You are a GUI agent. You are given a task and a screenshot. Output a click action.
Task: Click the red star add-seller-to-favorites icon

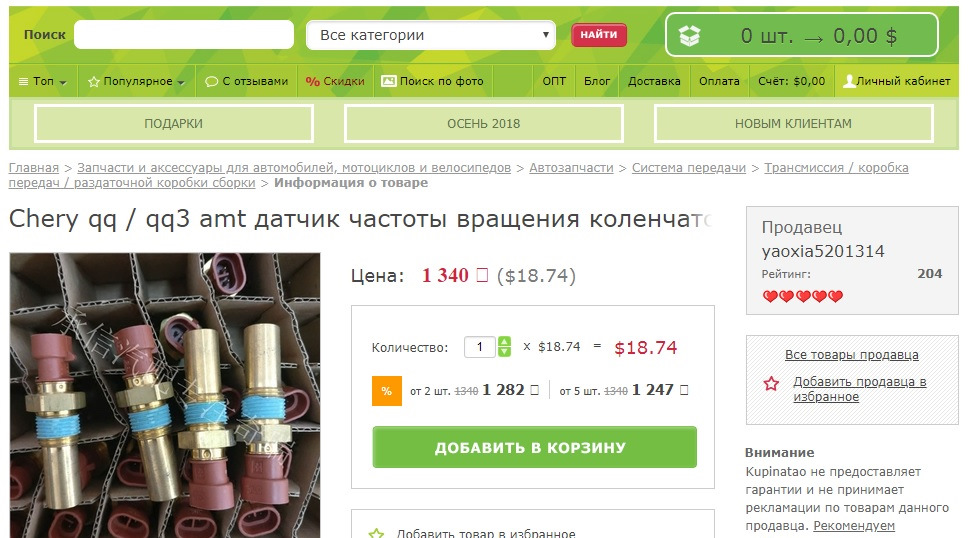[771, 384]
